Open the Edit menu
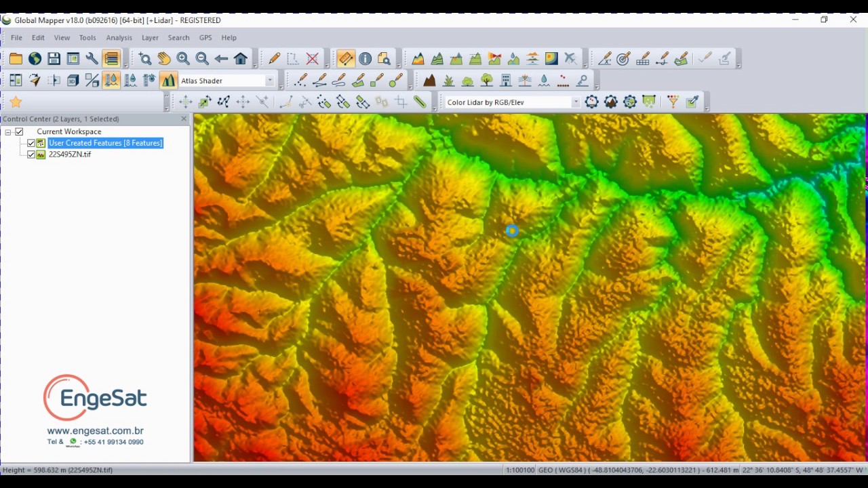This screenshot has height=488, width=868. [x=38, y=38]
